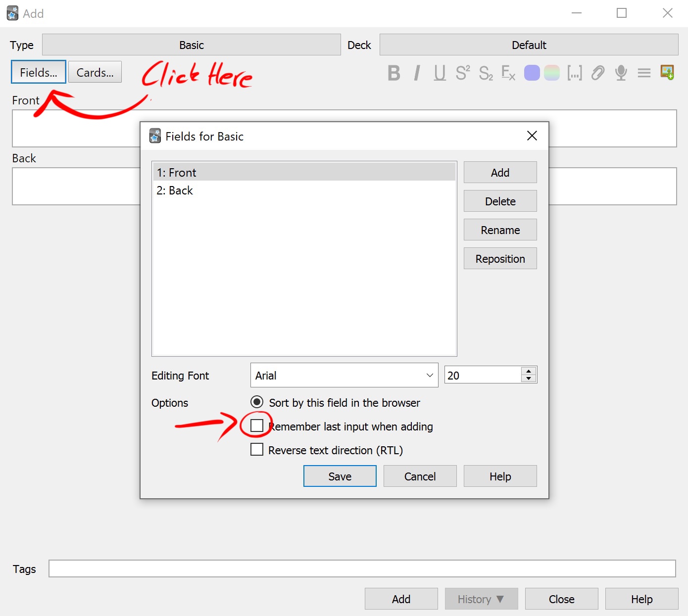
Task: Apply italic formatting
Action: [416, 73]
